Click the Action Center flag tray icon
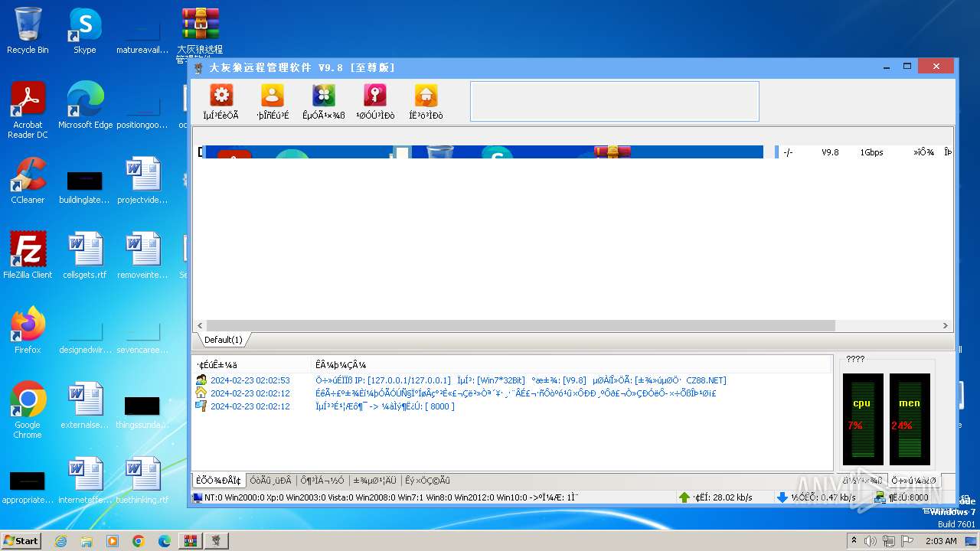The width and height of the screenshot is (980, 551). tap(907, 541)
